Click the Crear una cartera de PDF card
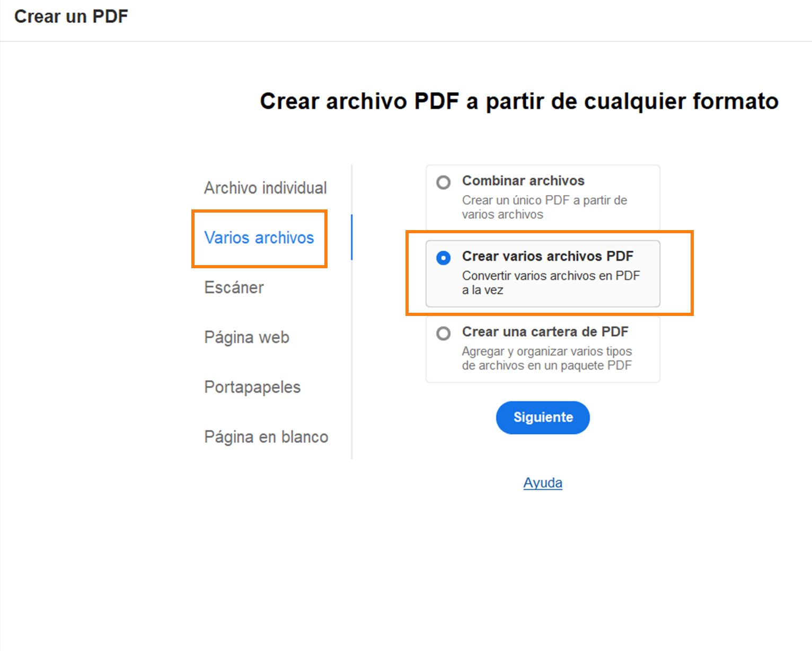The height and width of the screenshot is (651, 812). pyautogui.click(x=542, y=349)
